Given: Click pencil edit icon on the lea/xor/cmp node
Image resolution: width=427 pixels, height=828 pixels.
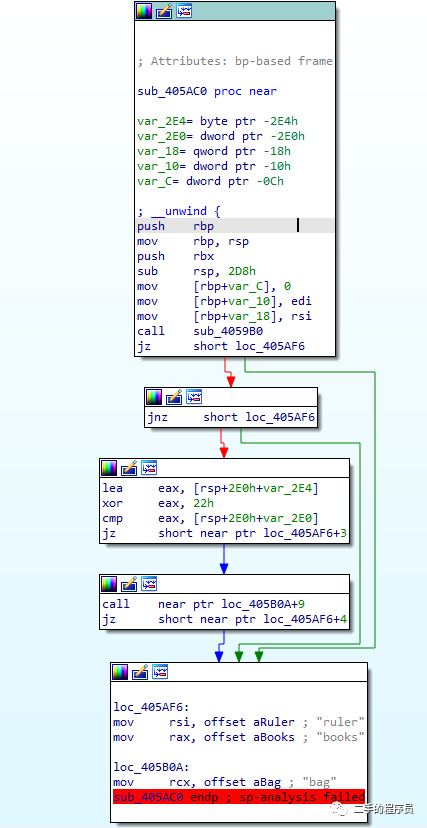Looking at the screenshot, I should [129, 468].
